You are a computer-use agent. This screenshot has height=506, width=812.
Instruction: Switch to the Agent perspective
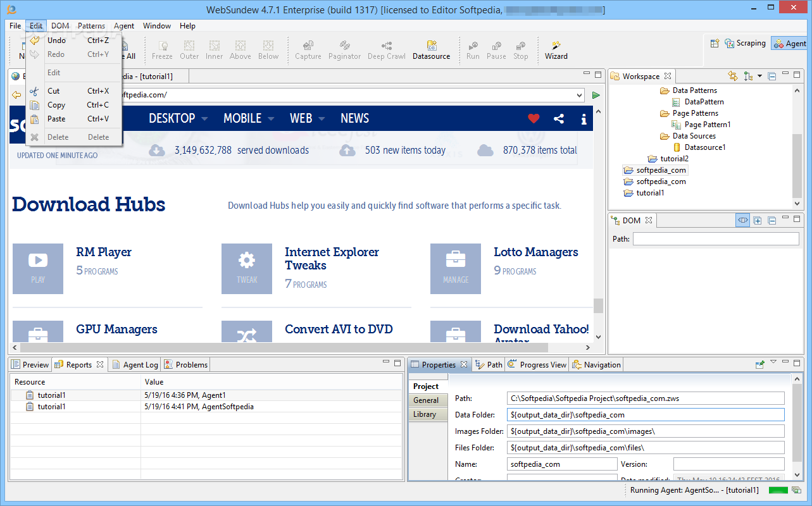(x=789, y=44)
